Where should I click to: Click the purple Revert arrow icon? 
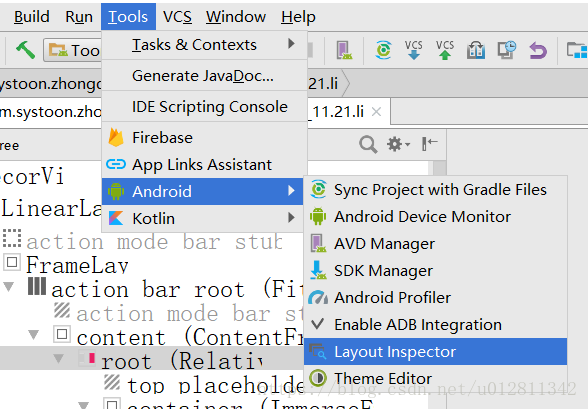click(538, 50)
